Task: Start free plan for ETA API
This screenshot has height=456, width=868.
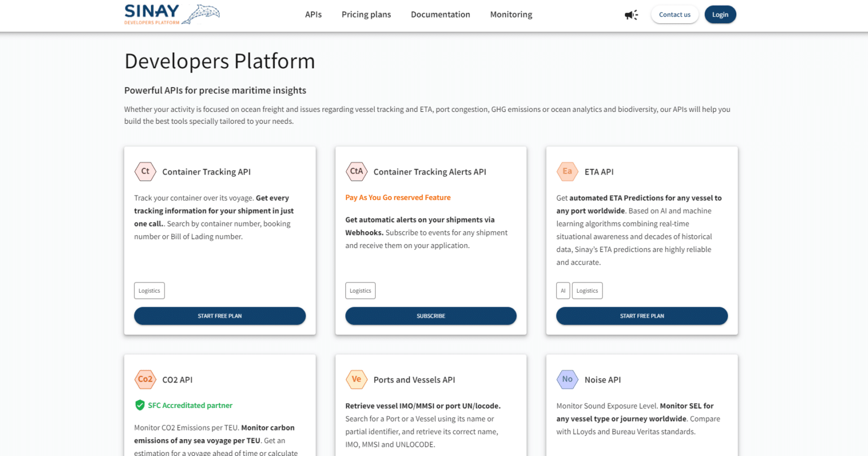Action: click(x=642, y=316)
